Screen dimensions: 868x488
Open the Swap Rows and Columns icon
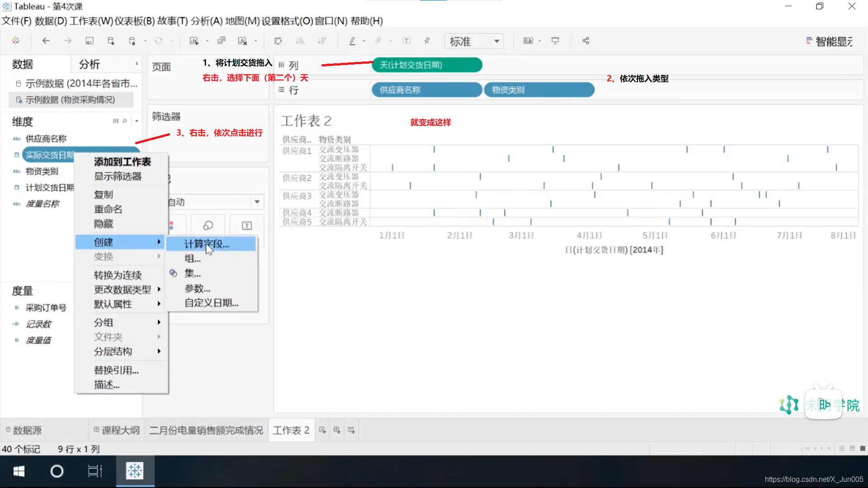click(278, 41)
